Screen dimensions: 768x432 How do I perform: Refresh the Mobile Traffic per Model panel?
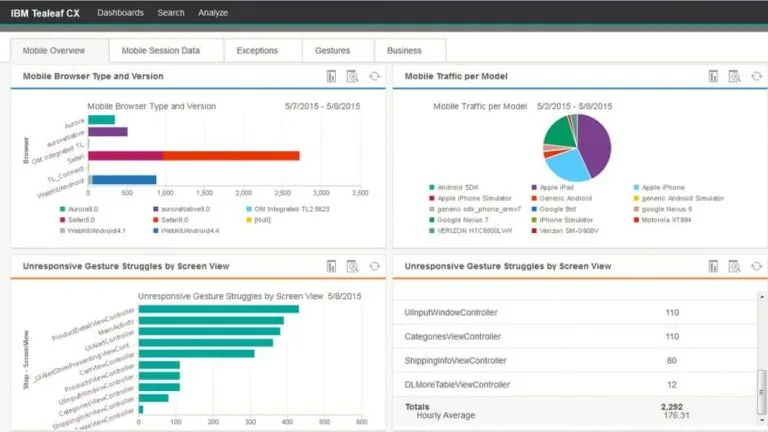point(756,76)
